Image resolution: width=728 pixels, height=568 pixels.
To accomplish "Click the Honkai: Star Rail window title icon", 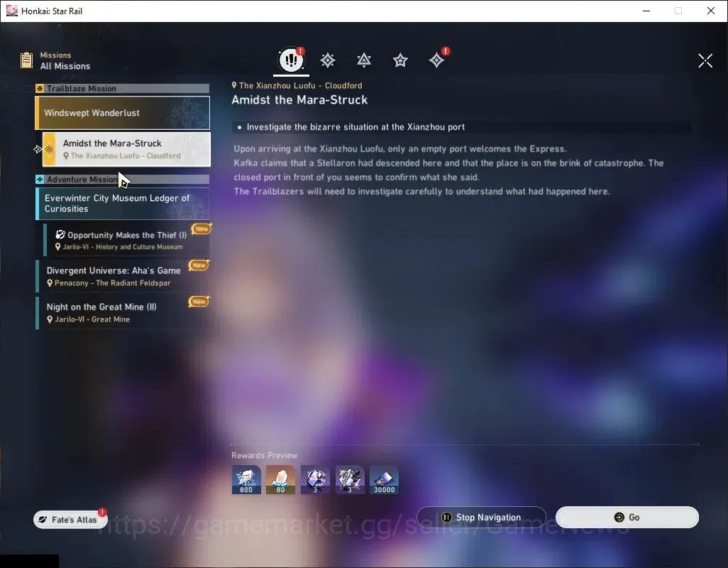I will click(11, 11).
